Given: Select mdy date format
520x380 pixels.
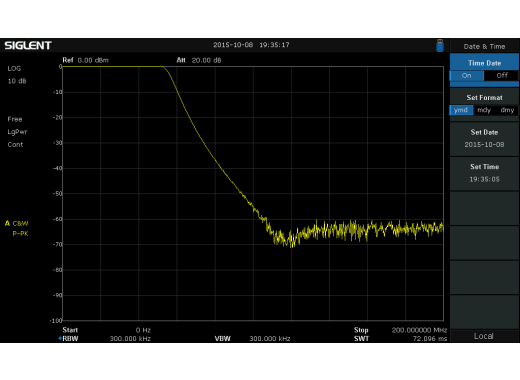Looking at the screenshot, I should coord(484,110).
